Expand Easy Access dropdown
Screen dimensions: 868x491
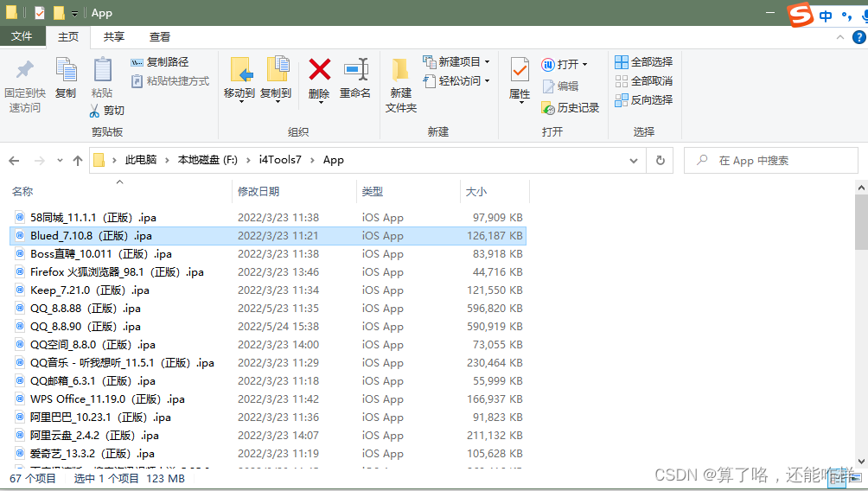pyautogui.click(x=487, y=80)
